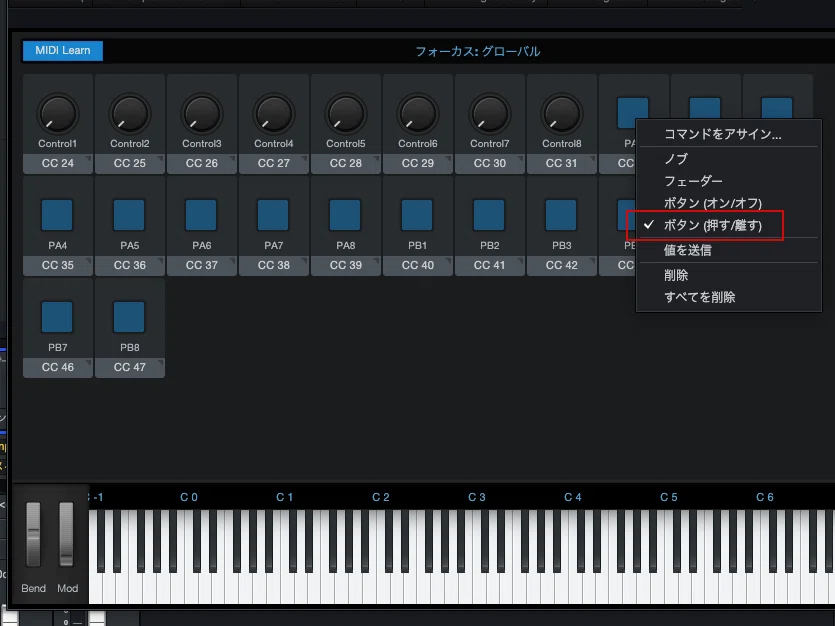Click the PA6 pad button
The height and width of the screenshot is (626, 835).
tap(201, 215)
